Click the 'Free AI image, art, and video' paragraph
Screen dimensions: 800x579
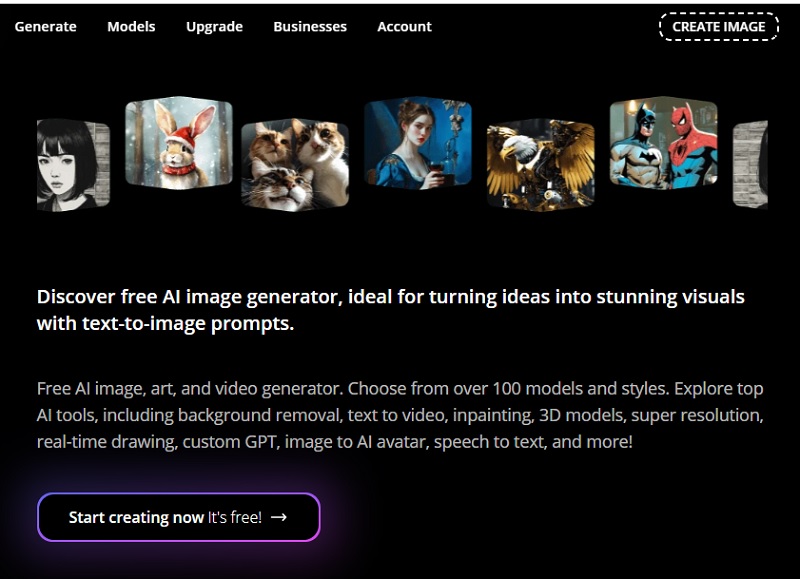(400, 414)
